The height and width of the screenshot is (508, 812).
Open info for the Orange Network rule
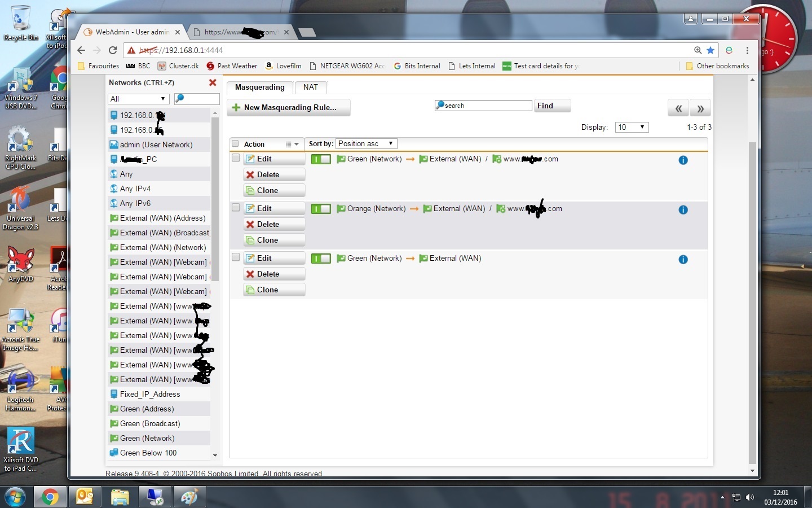(x=683, y=210)
